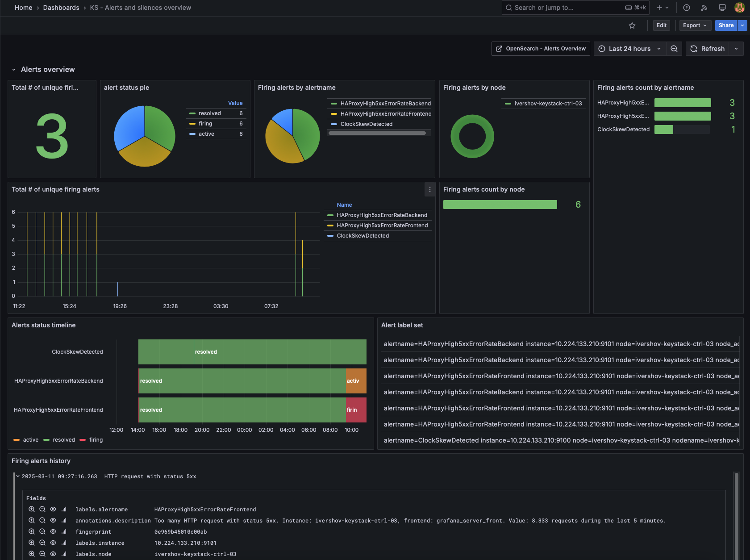The image size is (750, 560).
Task: Visualize the fingerprint field with chart icon
Action: (64, 531)
